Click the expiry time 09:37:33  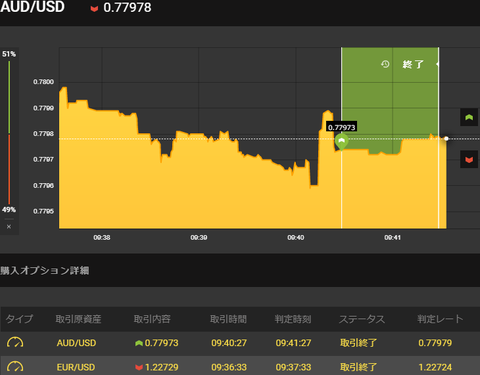point(293,367)
